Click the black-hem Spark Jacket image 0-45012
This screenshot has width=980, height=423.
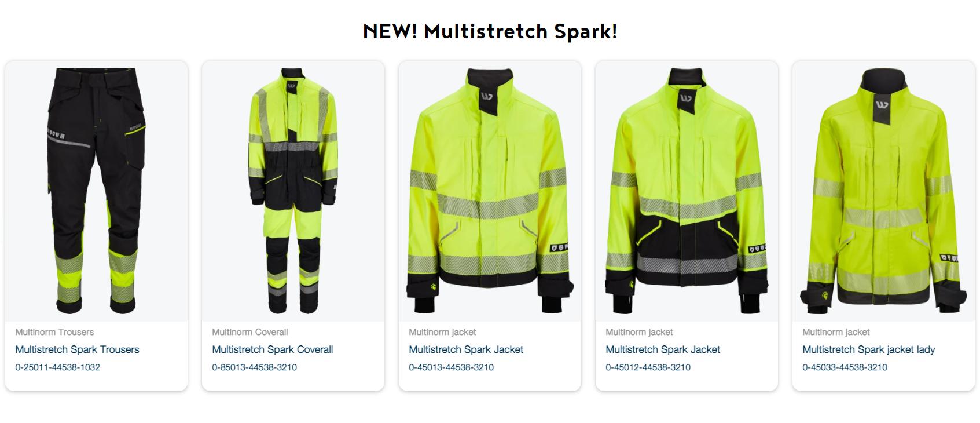point(687,191)
